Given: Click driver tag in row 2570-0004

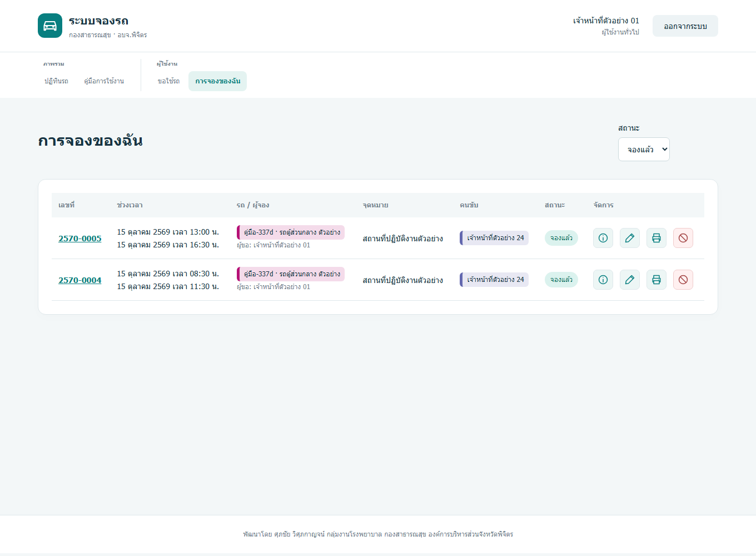Looking at the screenshot, I should click(x=494, y=280).
